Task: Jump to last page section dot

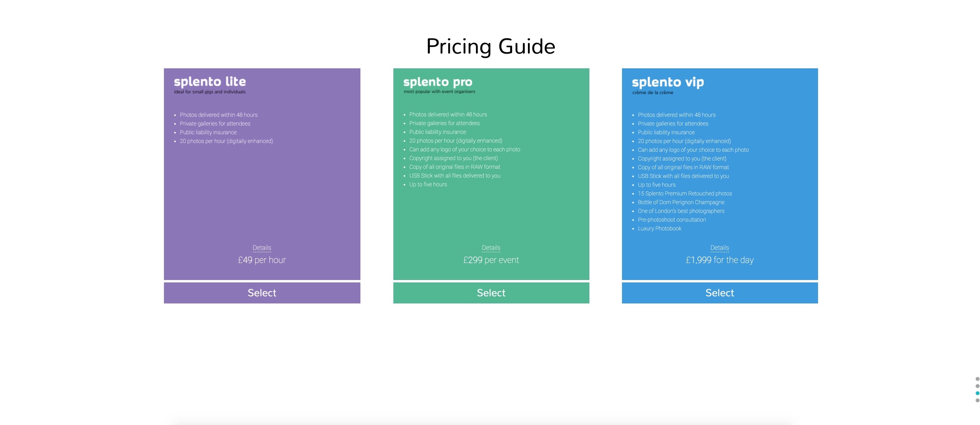Action: pyautogui.click(x=977, y=400)
